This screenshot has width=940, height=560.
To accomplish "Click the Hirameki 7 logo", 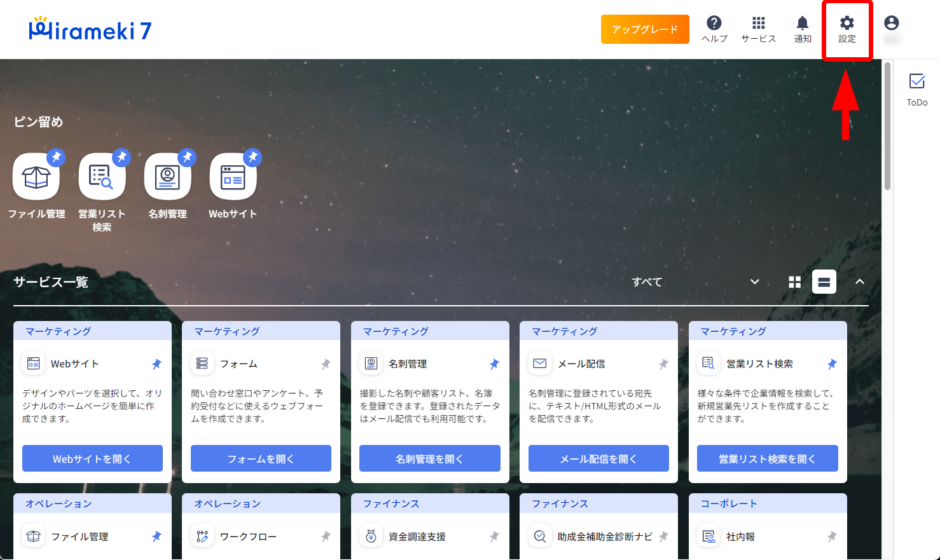I will click(90, 29).
